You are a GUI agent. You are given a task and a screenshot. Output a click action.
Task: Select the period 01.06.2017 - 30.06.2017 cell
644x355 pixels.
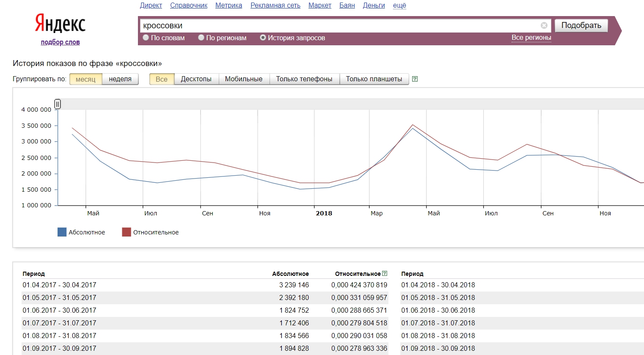click(59, 310)
